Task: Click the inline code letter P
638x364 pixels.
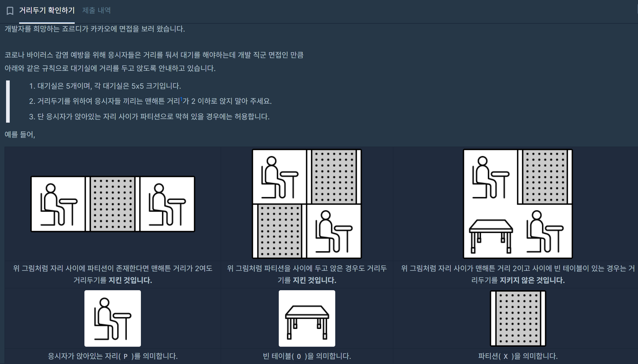Action: (x=125, y=356)
